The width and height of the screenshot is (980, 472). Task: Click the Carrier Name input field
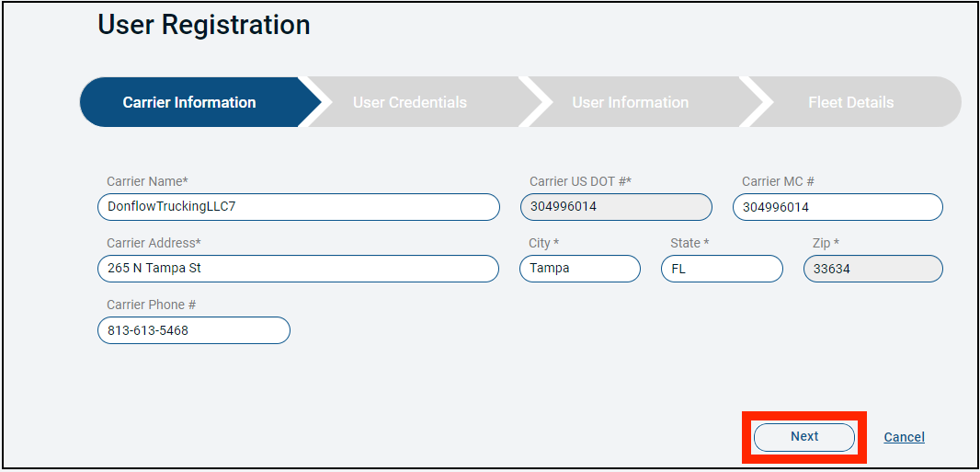[299, 207]
